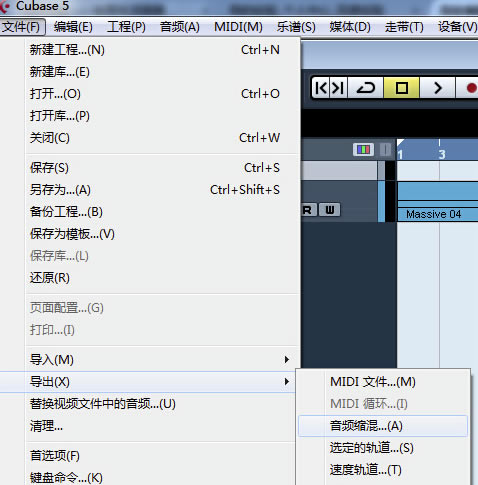Click ruler at bar 3
Screen dimensions: 478x485
coord(441,154)
